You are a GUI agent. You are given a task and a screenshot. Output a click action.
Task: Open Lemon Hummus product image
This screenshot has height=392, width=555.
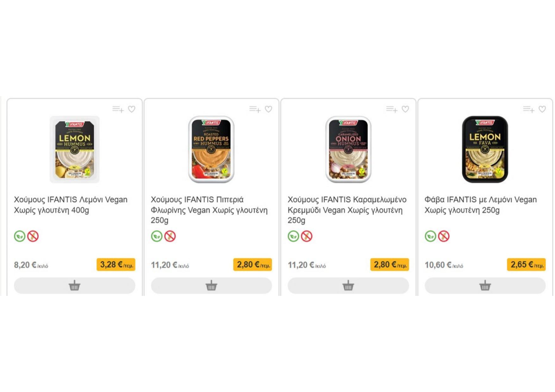pos(75,149)
